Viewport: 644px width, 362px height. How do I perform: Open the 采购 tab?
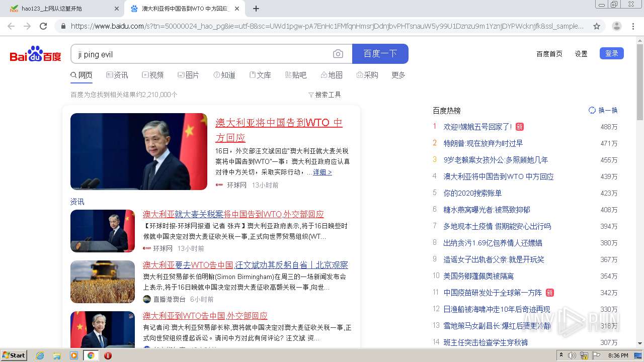coord(367,75)
